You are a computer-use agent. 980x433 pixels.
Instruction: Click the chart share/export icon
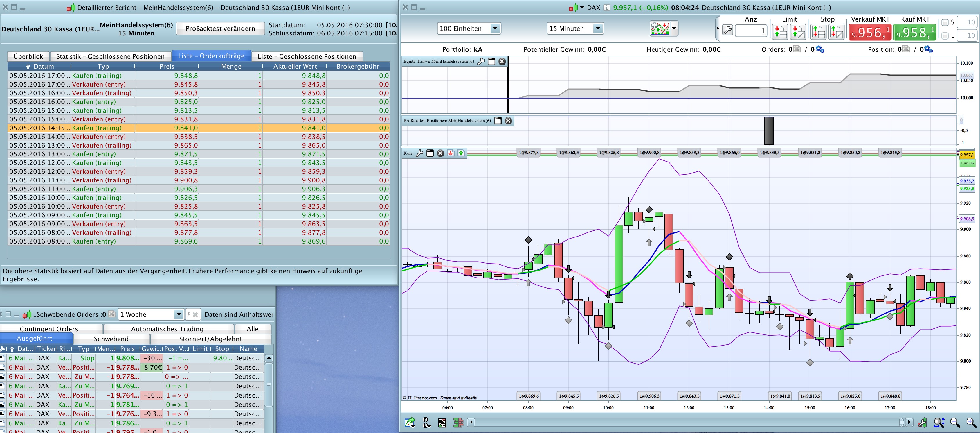click(410, 422)
